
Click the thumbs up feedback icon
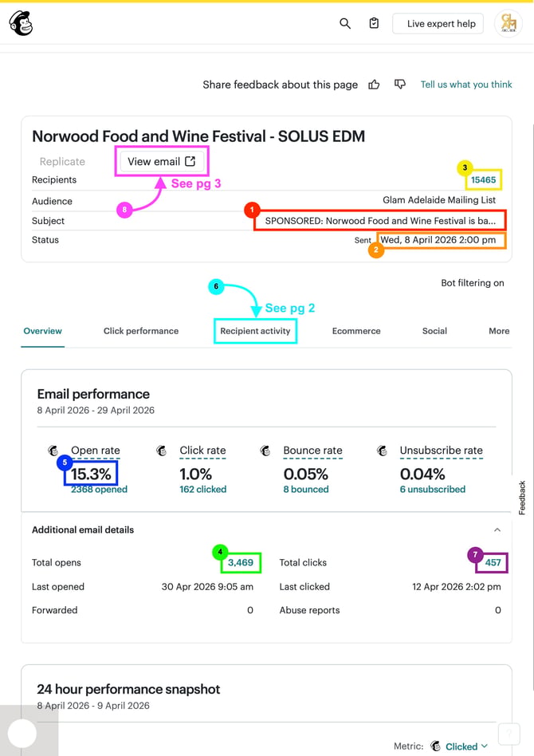pos(374,85)
